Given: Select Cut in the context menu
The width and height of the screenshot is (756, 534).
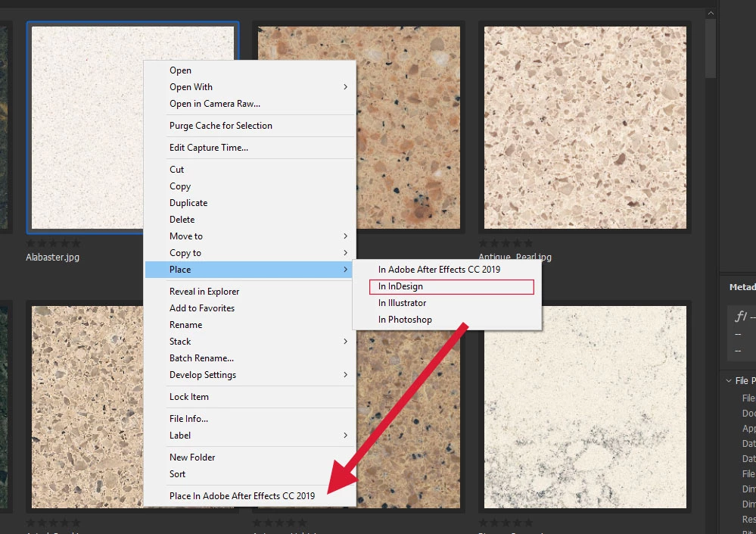Looking at the screenshot, I should coord(250,170).
